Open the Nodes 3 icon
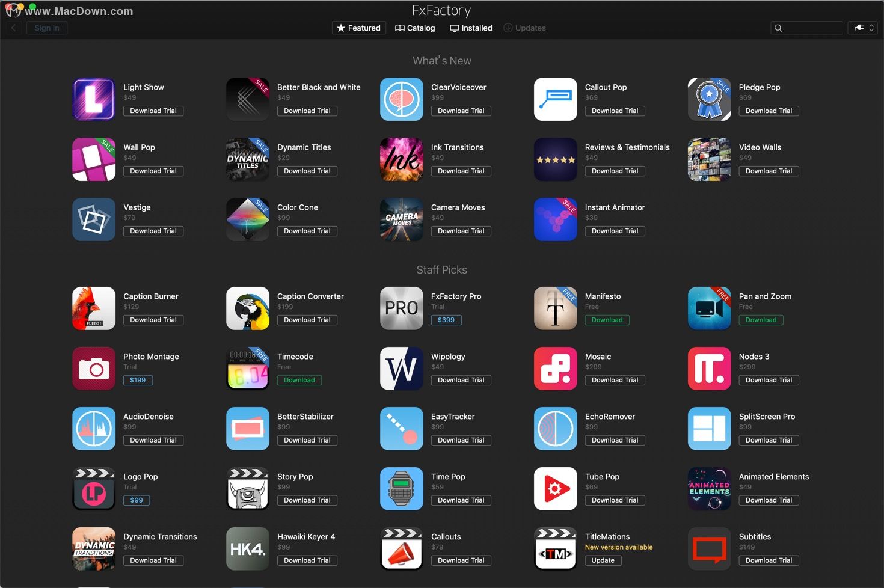Viewport: 884px width, 588px height. point(710,369)
